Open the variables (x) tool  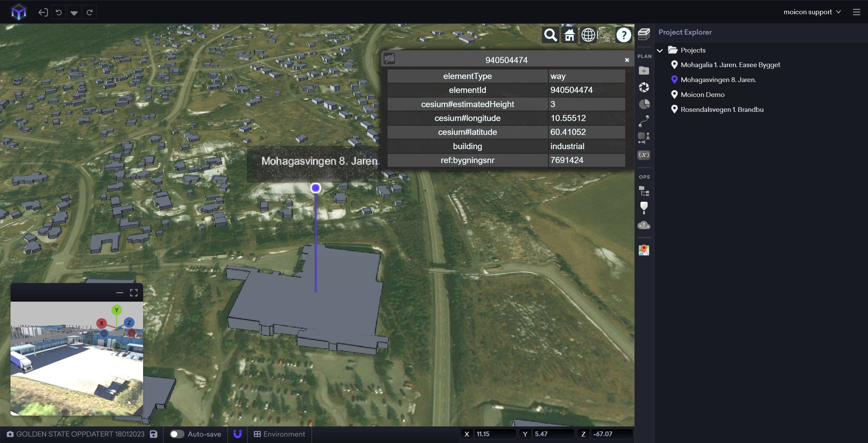click(x=644, y=155)
